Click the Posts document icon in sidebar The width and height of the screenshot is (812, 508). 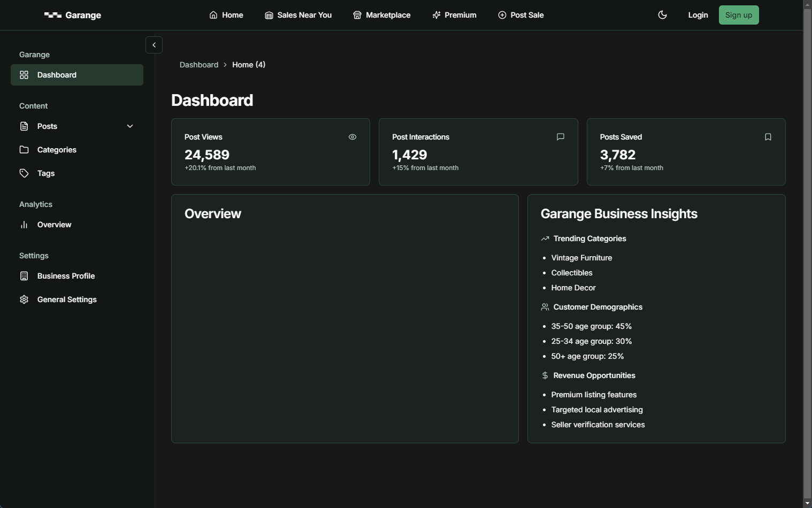[x=24, y=126]
